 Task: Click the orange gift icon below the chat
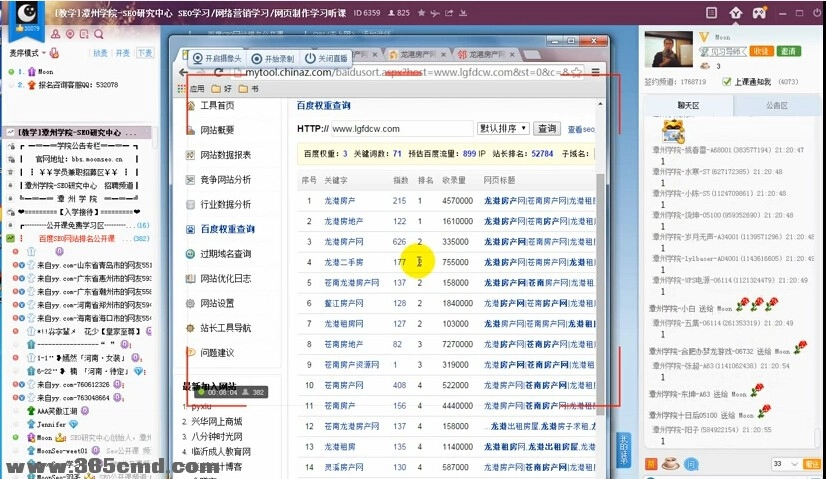coord(652,464)
